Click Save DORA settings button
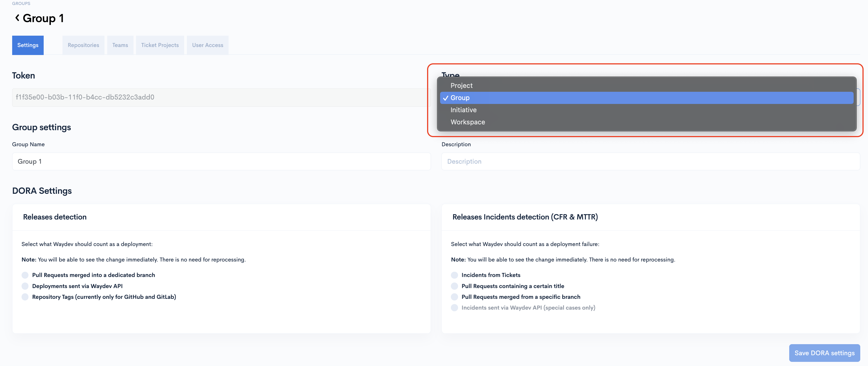Image resolution: width=868 pixels, height=366 pixels. 824,353
